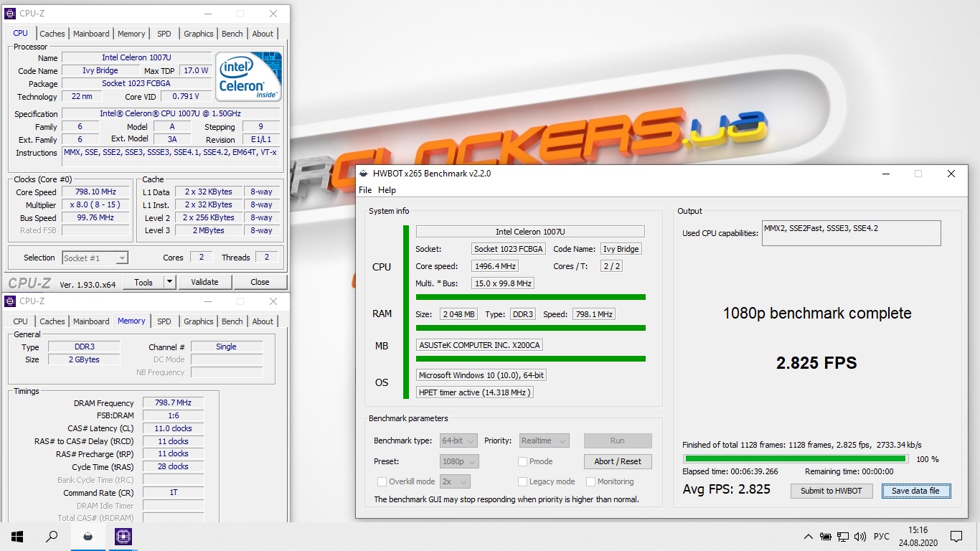This screenshot has height=551, width=980.
Task: Click the ASUSTeK COMPUTER INC. X200CA field
Action: pyautogui.click(x=479, y=345)
